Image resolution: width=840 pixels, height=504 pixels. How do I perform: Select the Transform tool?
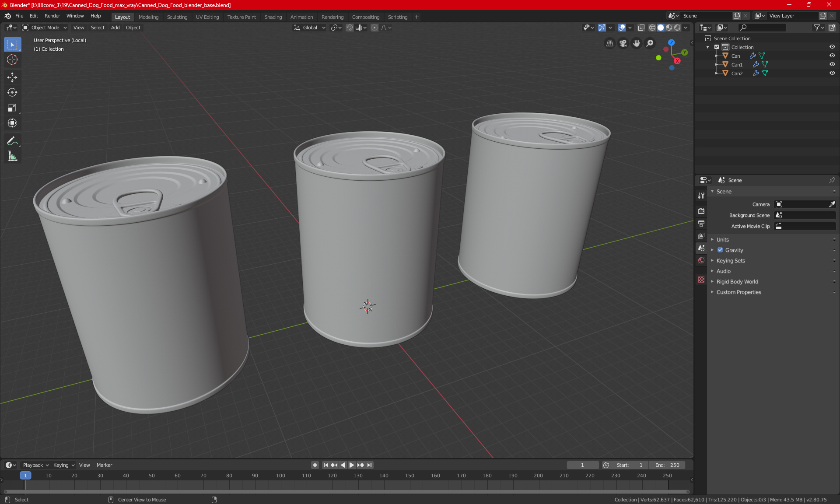[x=12, y=123]
